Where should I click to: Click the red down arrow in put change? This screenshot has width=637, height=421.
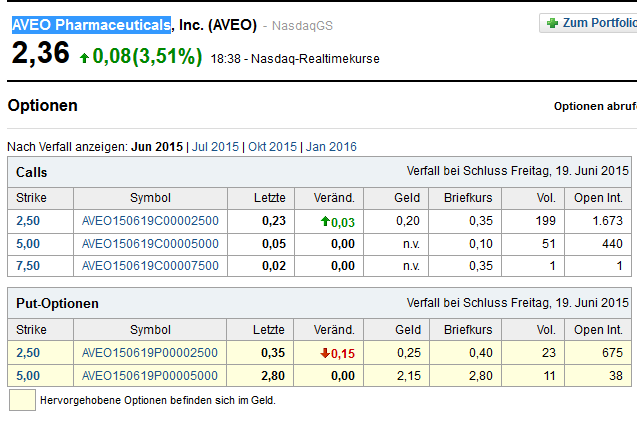(x=326, y=353)
